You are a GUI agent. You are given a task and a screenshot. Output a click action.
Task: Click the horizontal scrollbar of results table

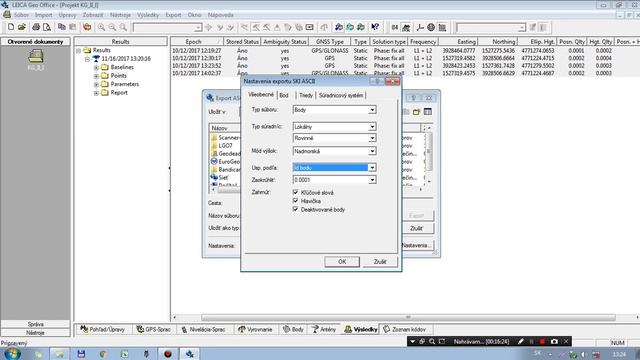coord(408,317)
